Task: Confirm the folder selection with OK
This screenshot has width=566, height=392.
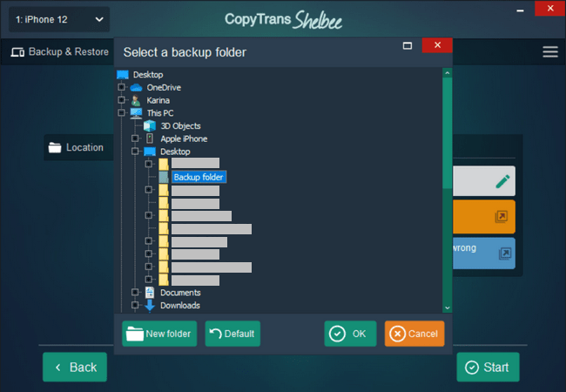Action: (x=350, y=334)
